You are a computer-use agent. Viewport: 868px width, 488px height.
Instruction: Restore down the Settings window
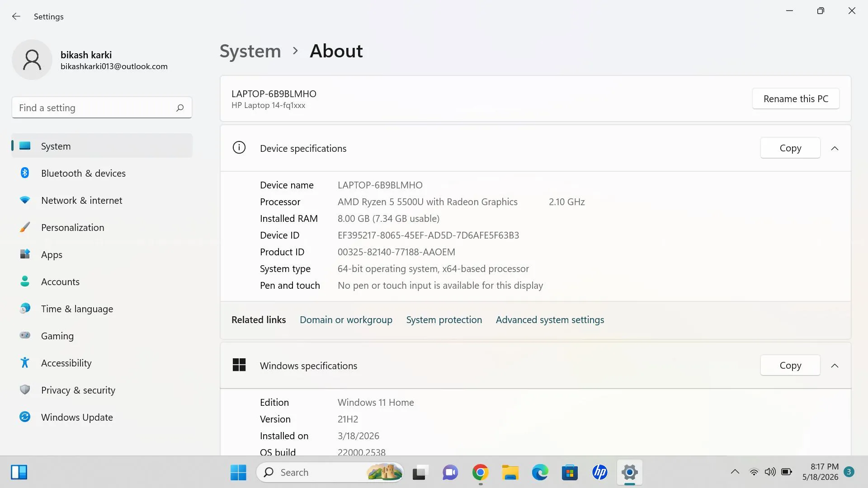[x=821, y=11]
